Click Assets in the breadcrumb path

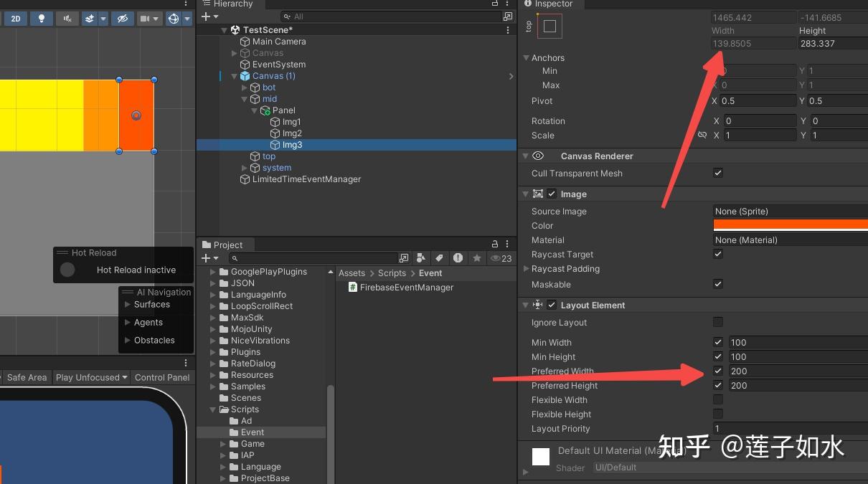[352, 273]
